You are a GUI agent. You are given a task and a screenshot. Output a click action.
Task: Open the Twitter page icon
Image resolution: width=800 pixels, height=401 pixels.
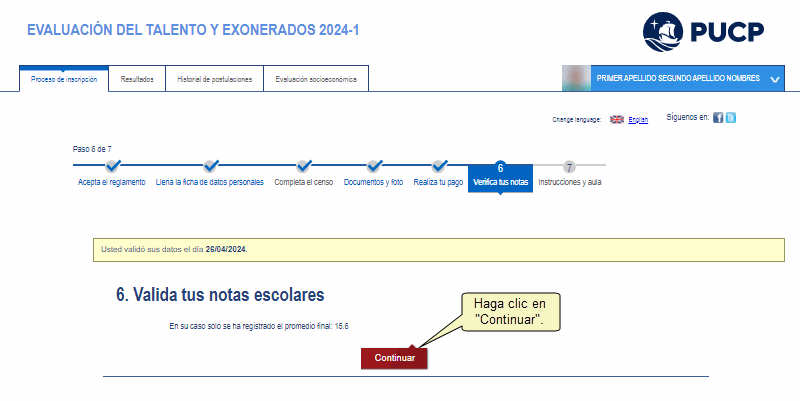point(731,118)
